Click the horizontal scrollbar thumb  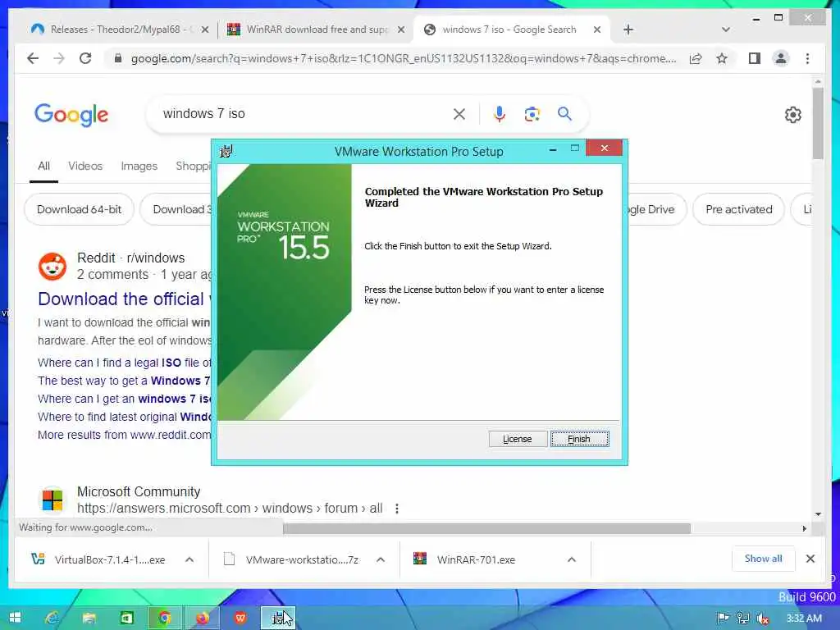[486, 529]
